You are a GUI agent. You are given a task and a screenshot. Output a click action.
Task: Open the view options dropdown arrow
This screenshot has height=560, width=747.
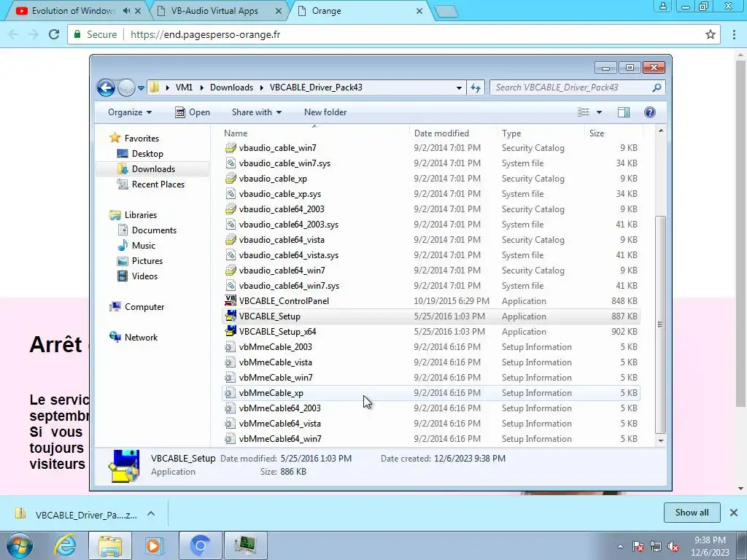click(x=600, y=112)
